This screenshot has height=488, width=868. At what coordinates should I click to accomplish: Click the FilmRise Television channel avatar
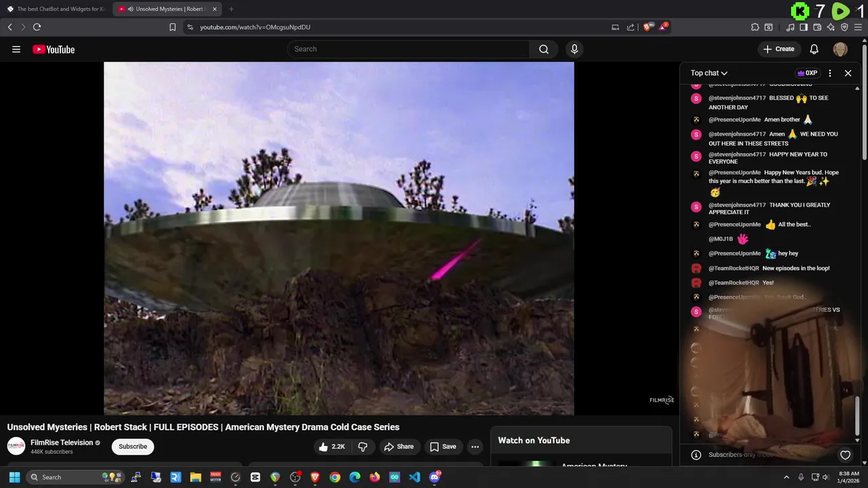coord(16,446)
